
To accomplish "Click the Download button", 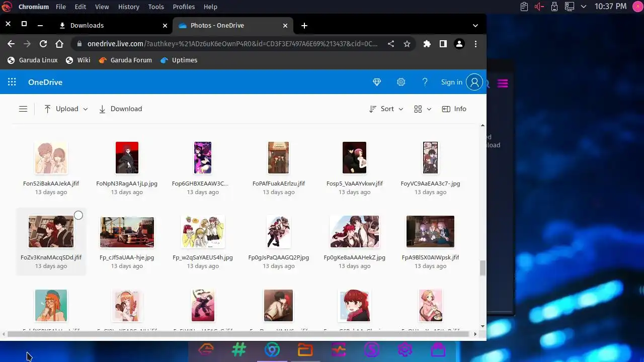I will click(x=120, y=109).
